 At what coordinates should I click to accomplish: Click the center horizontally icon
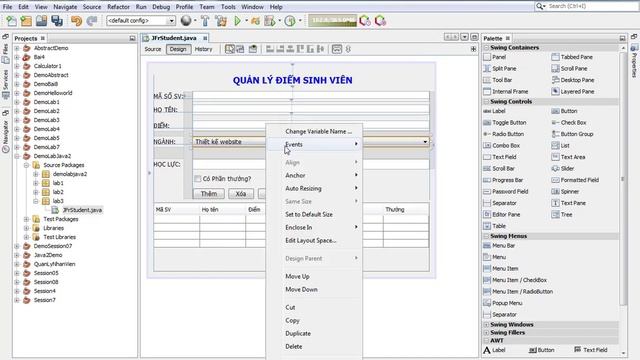290,49
